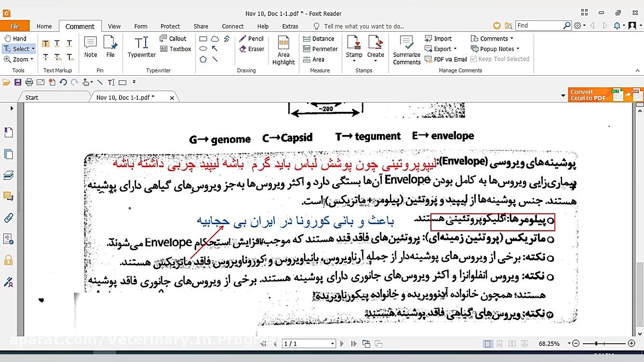
Task: Switch to the Protect ribbon tab
Action: (x=170, y=26)
